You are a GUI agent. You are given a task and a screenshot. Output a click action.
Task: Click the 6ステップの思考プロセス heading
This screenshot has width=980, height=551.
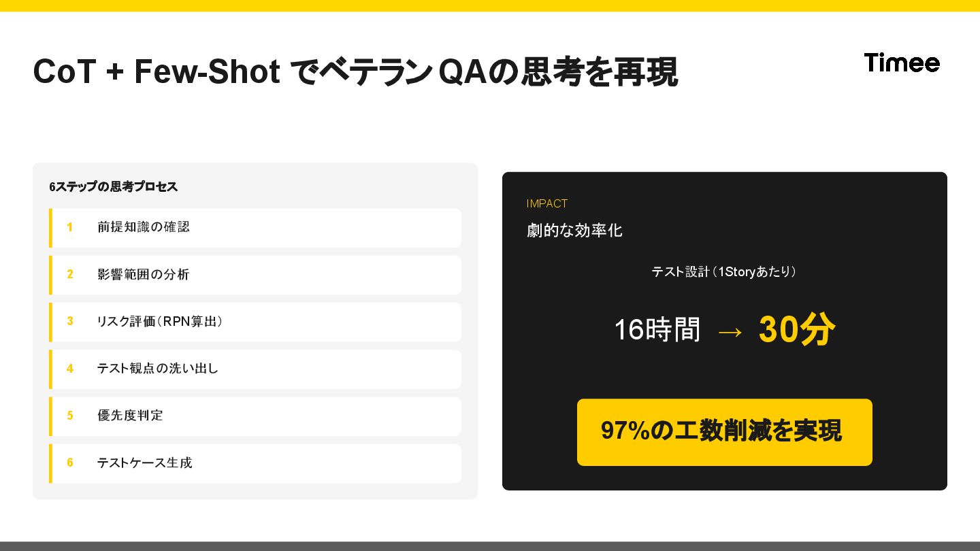click(x=113, y=186)
